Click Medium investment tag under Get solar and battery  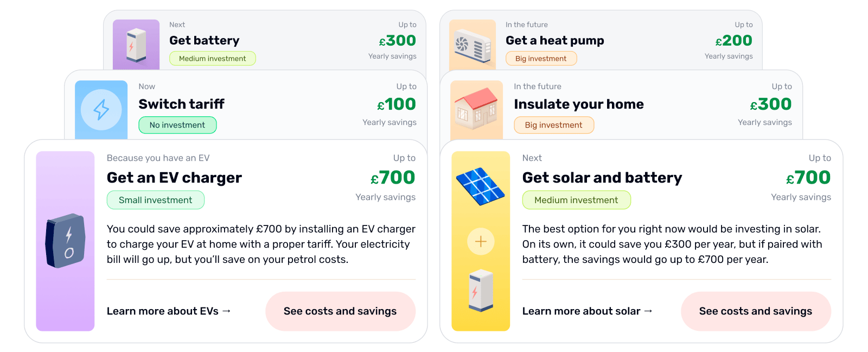coord(576,200)
